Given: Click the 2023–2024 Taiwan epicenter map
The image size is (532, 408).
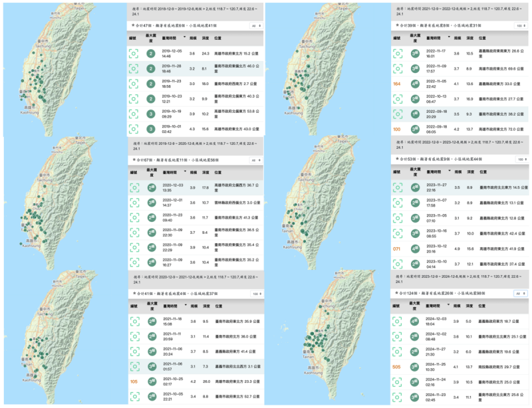Looking at the screenshot, I should (x=327, y=337).
